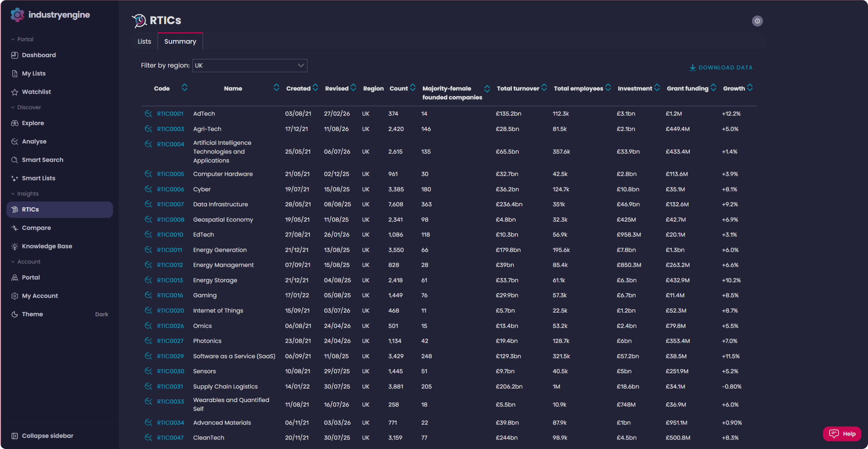Click analyse icon for Computer Hardware row

click(x=148, y=174)
